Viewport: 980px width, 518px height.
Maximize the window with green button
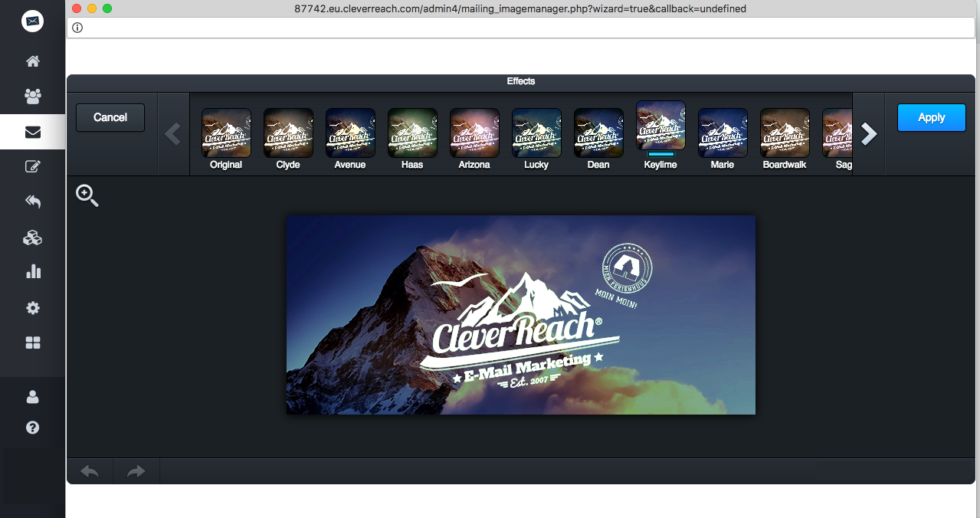tap(107, 8)
